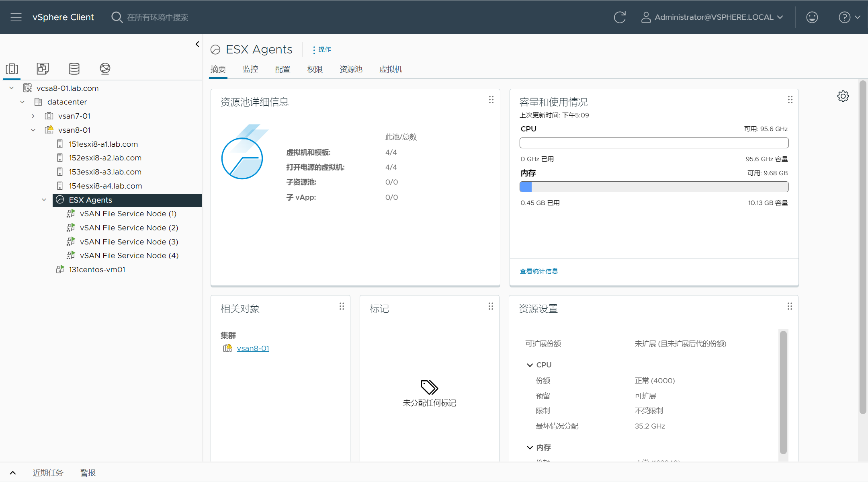Viewport: 868px width, 482px height.
Task: Collapse the vcsa8-01.lab.com tree node
Action: [x=12, y=88]
